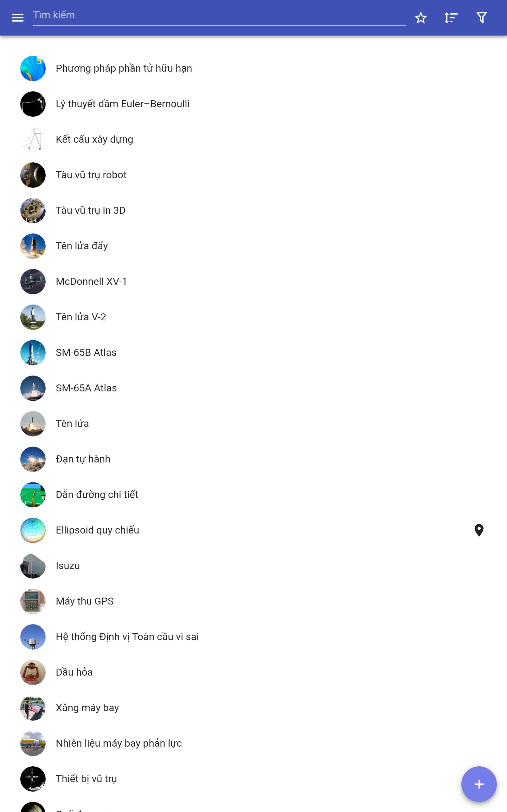This screenshot has height=812, width=507.
Task: Click the Dầu hỏa lantern thumbnail
Action: pyautogui.click(x=33, y=672)
